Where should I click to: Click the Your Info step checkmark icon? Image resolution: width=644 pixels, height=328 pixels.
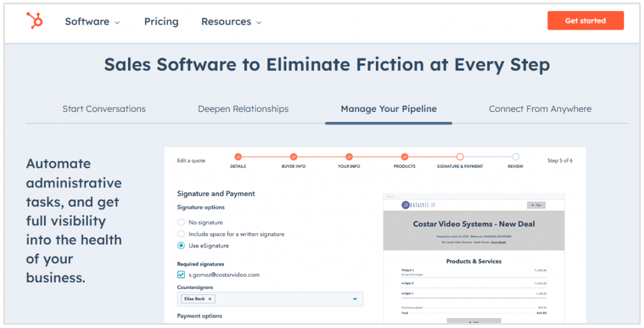[349, 157]
